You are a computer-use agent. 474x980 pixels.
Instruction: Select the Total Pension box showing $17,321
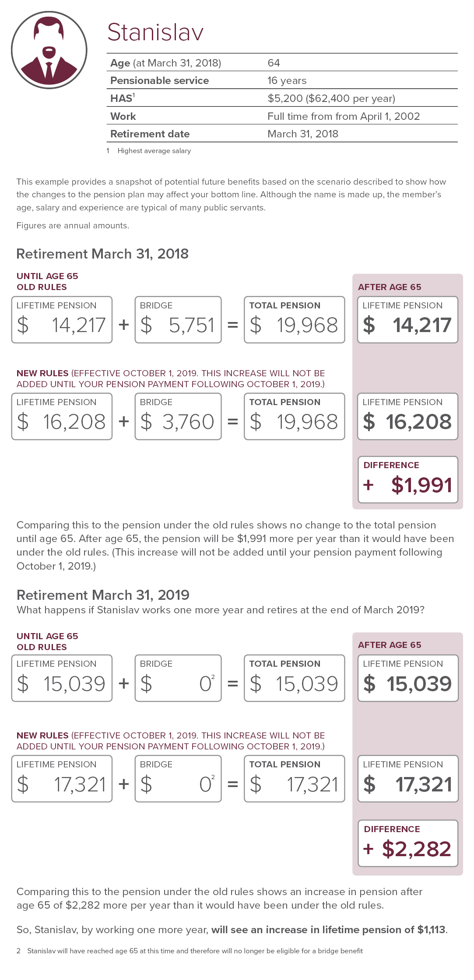(294, 779)
